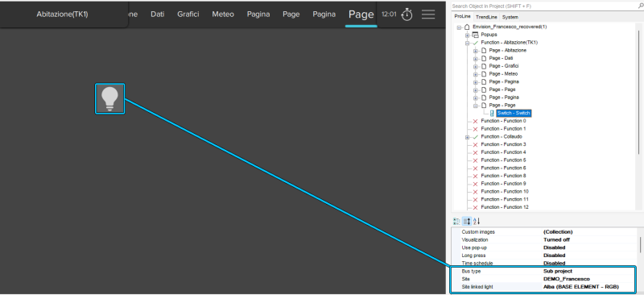The width and height of the screenshot is (644, 295).
Task: Expand the Page - Abitazione node
Action: pos(476,51)
